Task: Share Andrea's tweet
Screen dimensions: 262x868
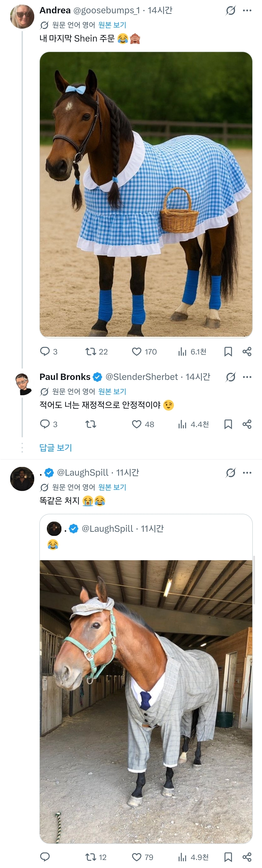Action: [247, 352]
